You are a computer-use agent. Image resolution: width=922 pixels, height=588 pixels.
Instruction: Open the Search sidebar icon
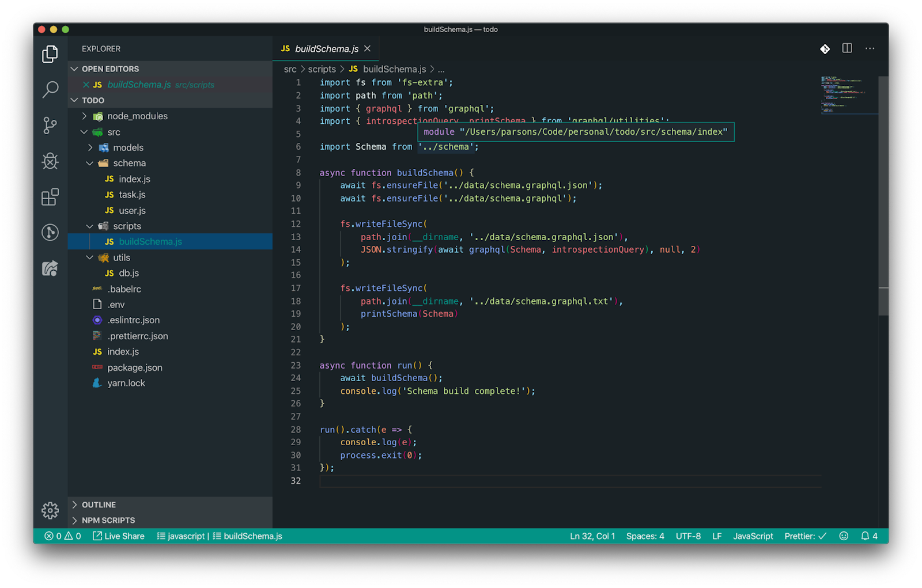50,90
